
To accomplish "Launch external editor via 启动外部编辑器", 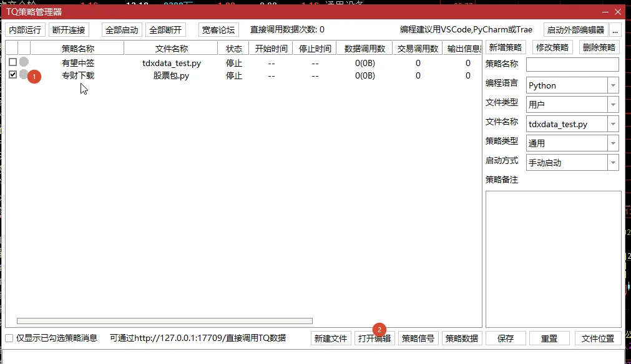I will [575, 30].
